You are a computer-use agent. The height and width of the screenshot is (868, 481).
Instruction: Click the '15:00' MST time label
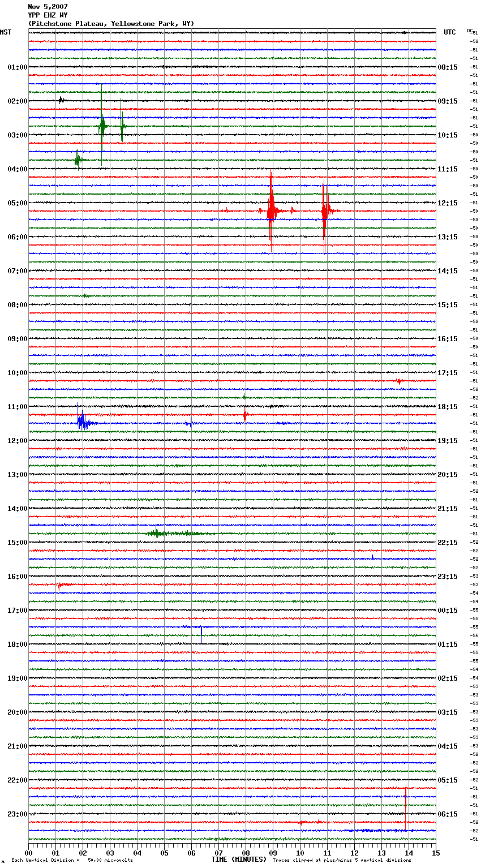[18, 543]
